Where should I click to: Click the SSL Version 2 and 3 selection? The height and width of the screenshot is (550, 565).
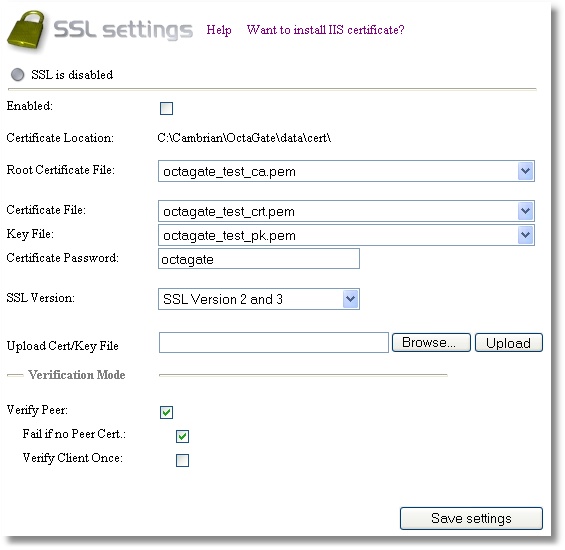click(x=223, y=299)
